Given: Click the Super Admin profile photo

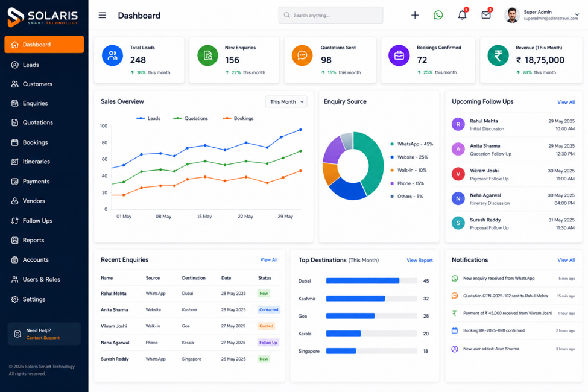Looking at the screenshot, I should click(512, 15).
